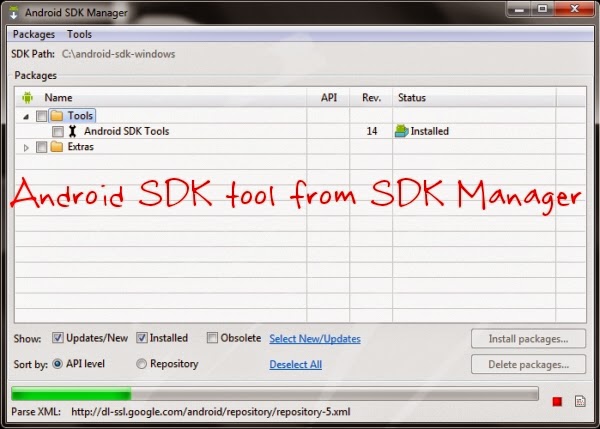Check the Android SDK Tools checkbox
The image size is (600, 429).
(x=58, y=132)
